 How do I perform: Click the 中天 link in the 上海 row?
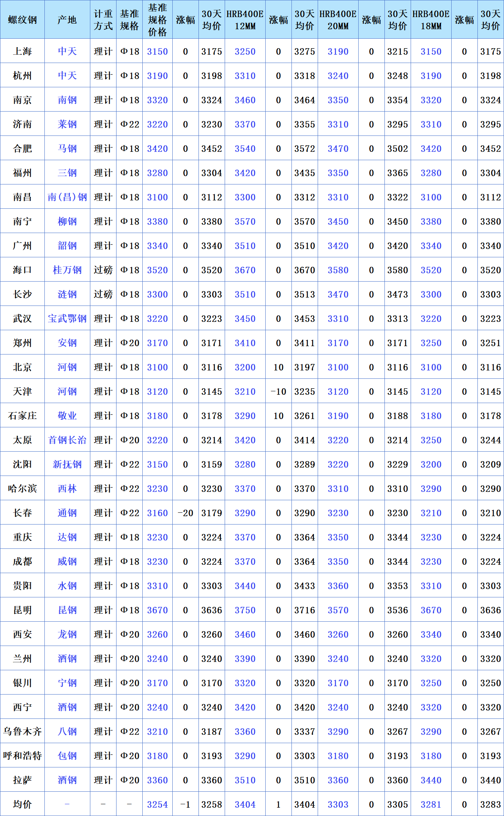[x=67, y=51]
